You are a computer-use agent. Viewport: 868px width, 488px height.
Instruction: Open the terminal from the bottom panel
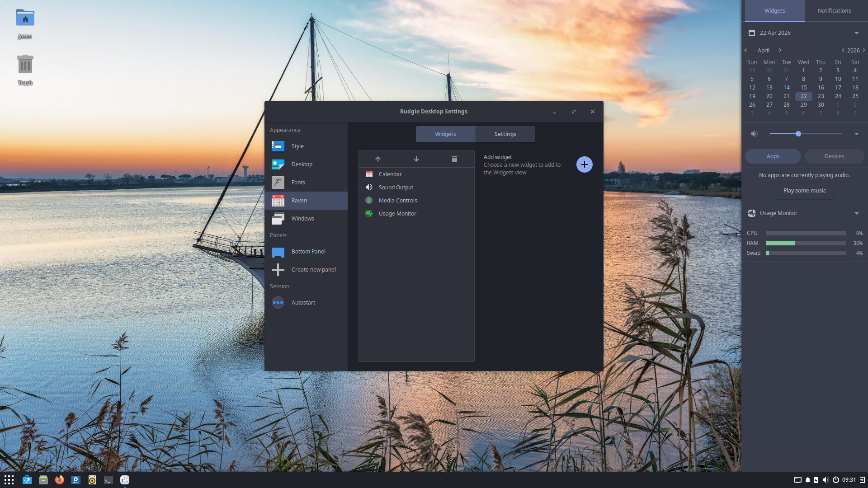tap(108, 480)
